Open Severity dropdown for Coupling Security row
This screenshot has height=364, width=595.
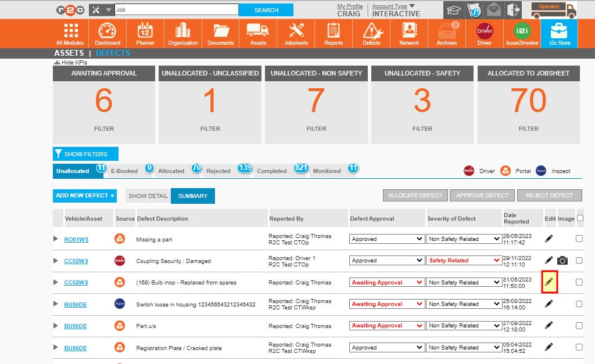pos(464,261)
